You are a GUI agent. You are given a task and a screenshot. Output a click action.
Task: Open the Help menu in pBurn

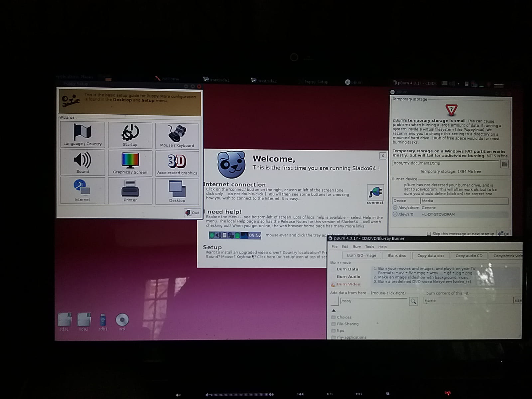click(x=382, y=247)
